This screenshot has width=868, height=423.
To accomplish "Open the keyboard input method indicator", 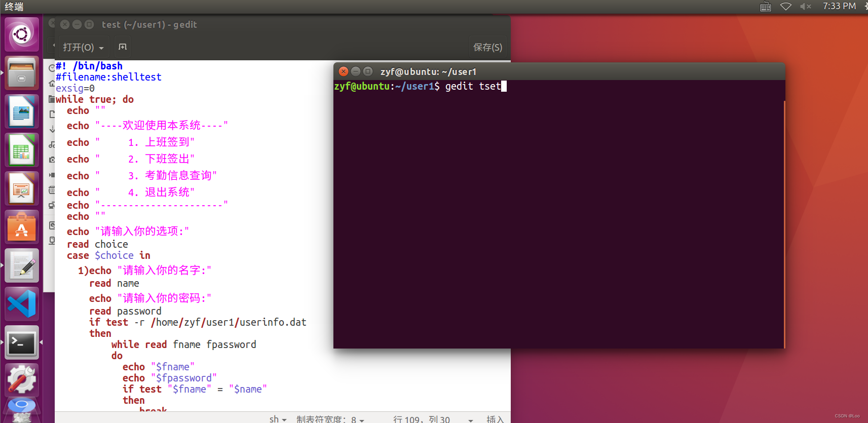I will tap(766, 7).
